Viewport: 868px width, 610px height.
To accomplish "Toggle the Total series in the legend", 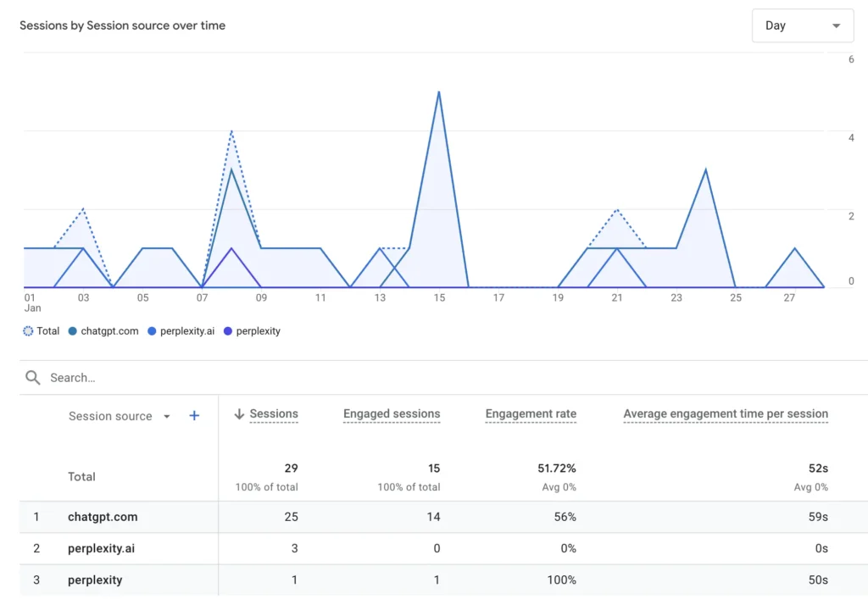I will pyautogui.click(x=41, y=331).
